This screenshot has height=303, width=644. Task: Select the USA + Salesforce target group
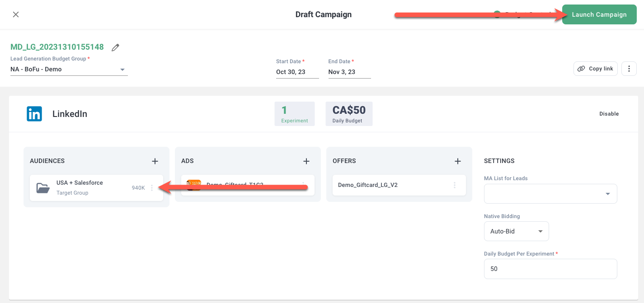pos(80,187)
